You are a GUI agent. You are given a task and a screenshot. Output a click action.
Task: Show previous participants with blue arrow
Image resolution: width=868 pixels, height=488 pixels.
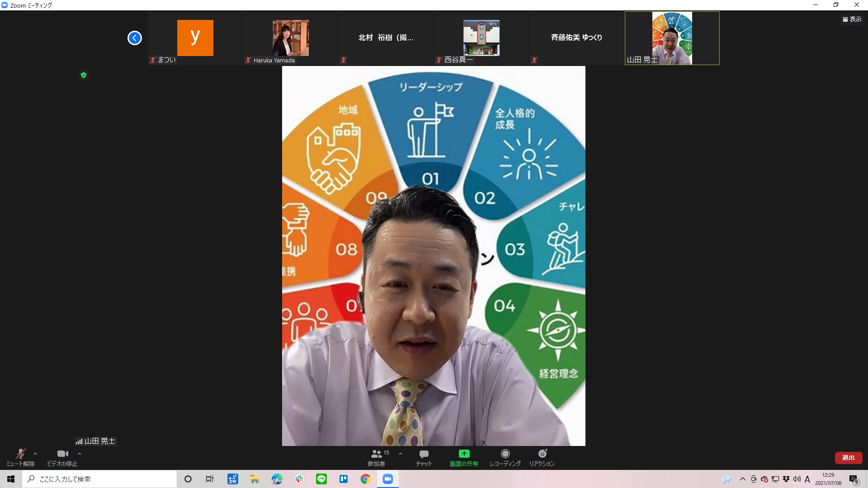coord(135,38)
